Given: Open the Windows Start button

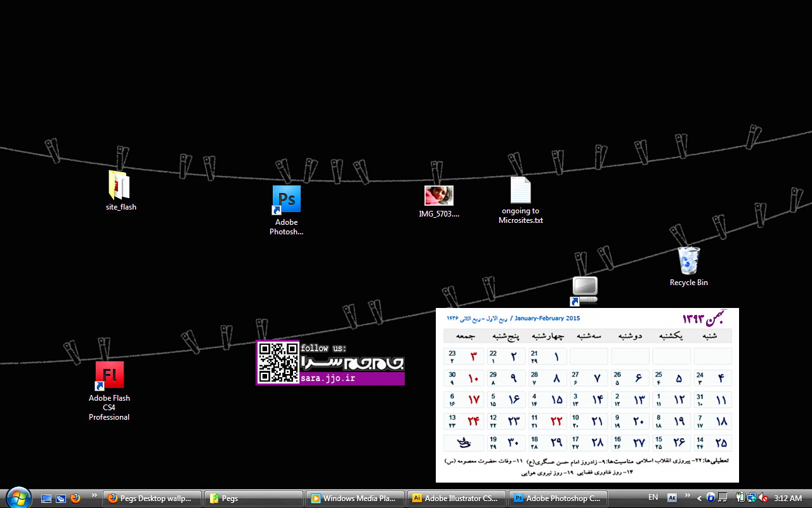Looking at the screenshot, I should (x=18, y=497).
